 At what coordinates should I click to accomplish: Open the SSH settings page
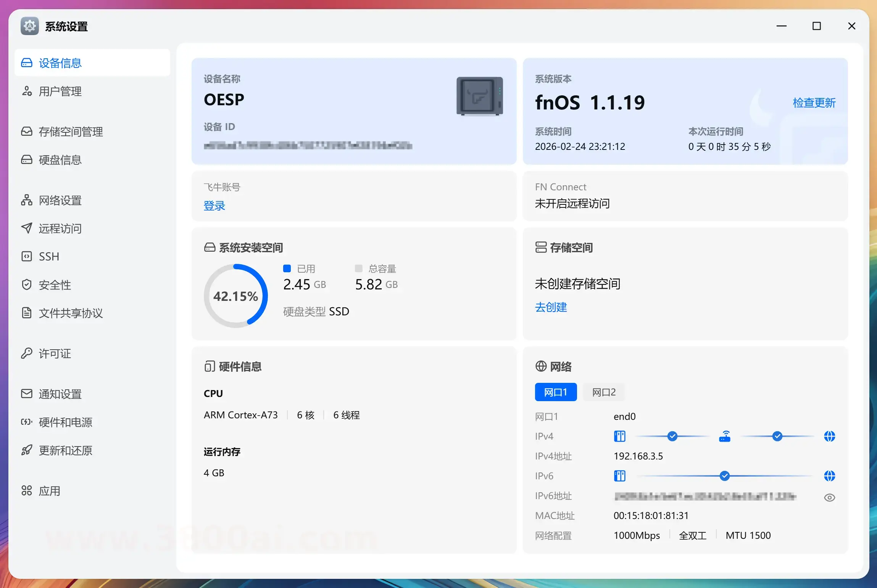point(49,256)
